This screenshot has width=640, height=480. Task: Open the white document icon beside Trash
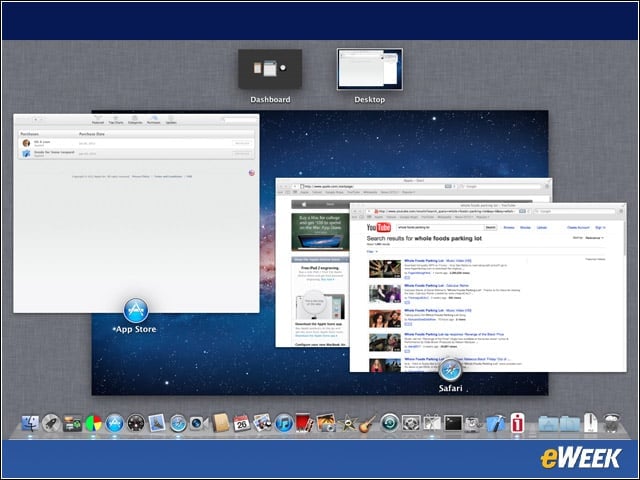(x=590, y=423)
